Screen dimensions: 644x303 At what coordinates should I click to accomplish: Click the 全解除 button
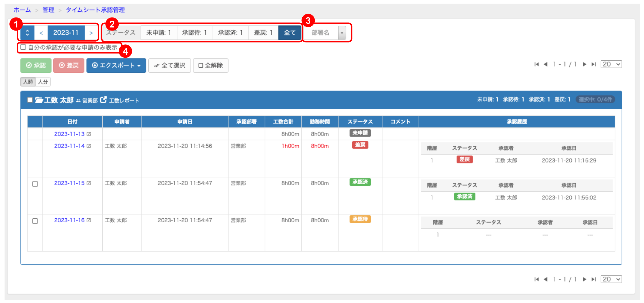point(211,65)
